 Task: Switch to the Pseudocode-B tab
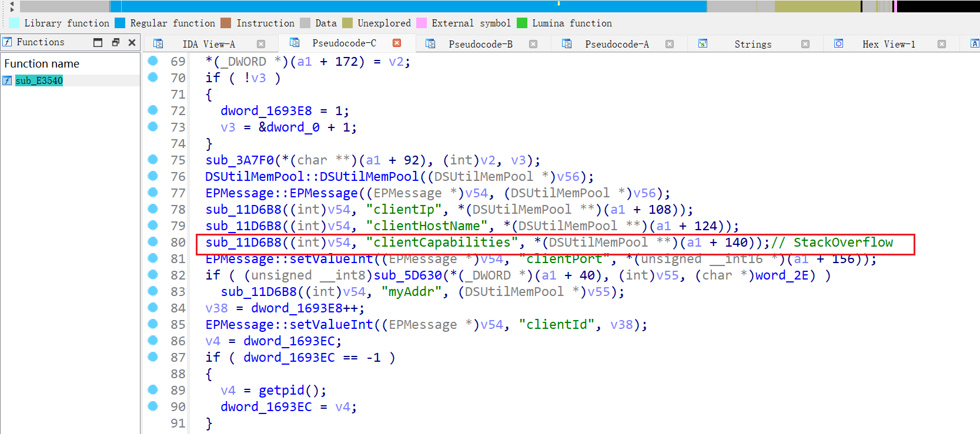click(480, 44)
